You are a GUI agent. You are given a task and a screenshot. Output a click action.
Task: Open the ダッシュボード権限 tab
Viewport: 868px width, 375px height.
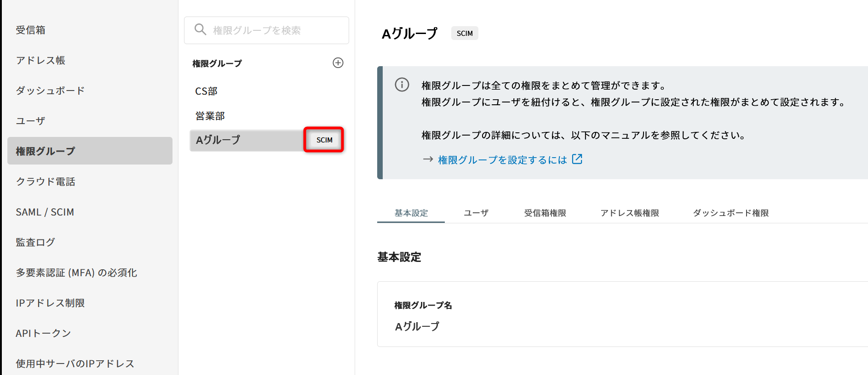(731, 213)
